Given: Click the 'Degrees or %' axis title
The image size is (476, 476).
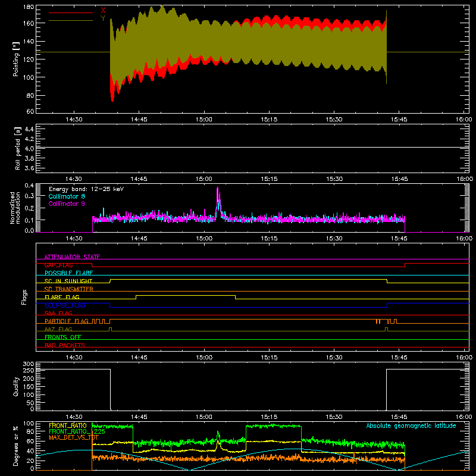Looking at the screenshot, I should (16, 446).
